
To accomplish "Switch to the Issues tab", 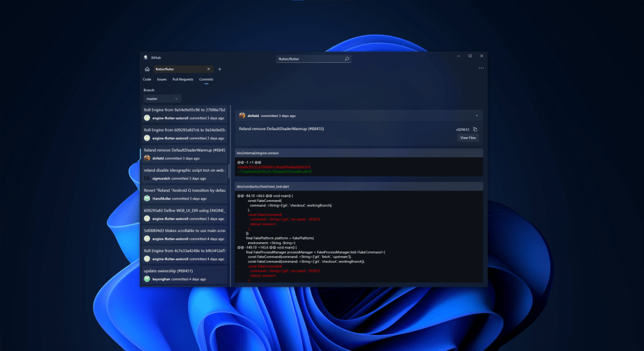I will [x=162, y=79].
